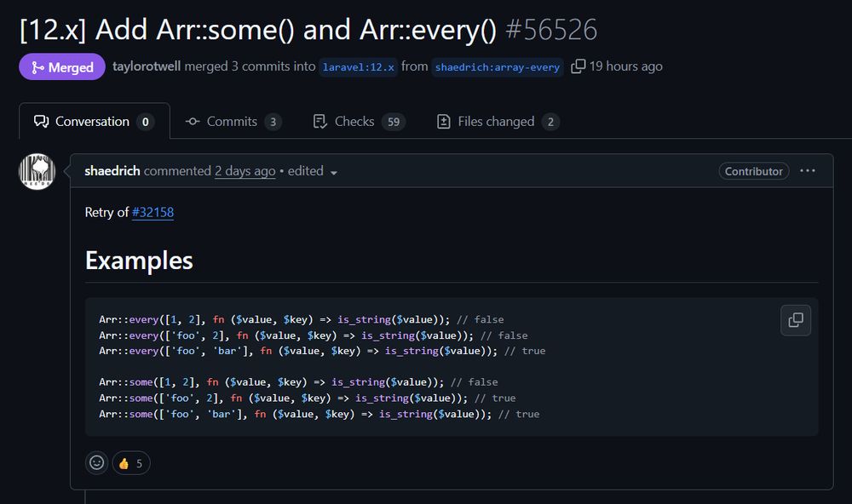Screen dimensions: 852x504
Task: Open the comment options ellipsis menu
Action: pyautogui.click(x=808, y=170)
